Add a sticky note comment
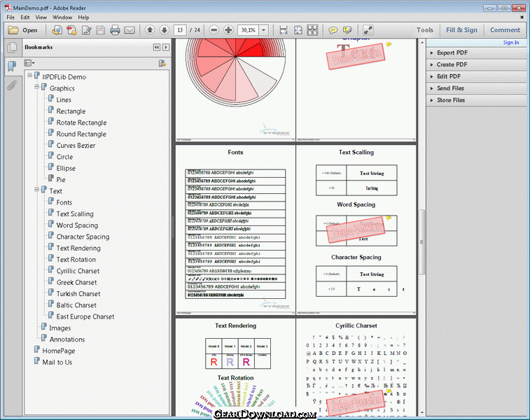The height and width of the screenshot is (420, 530). coord(333,30)
